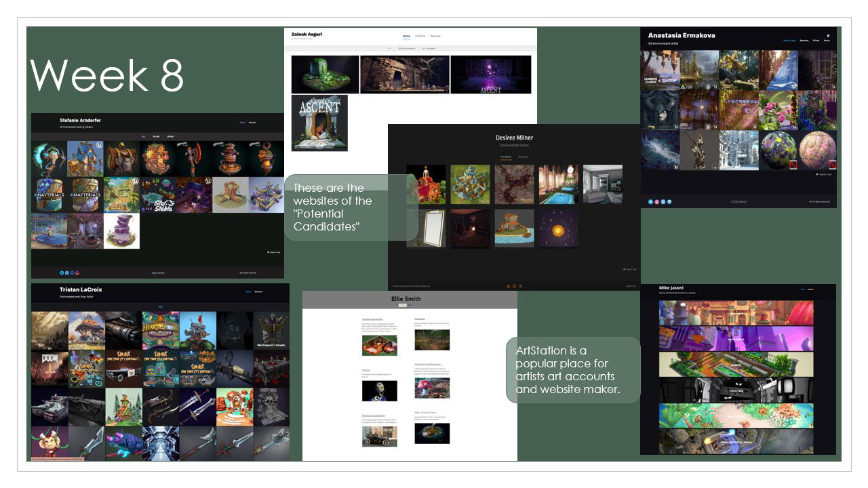
Task: Click Report User flag on Anastasia's site
Action: pyautogui.click(x=823, y=174)
